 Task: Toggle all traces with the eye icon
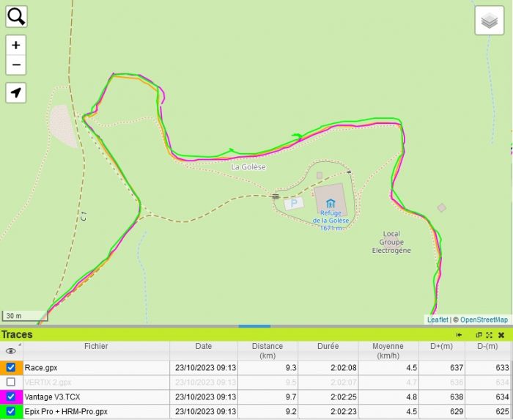pyautogui.click(x=10, y=351)
